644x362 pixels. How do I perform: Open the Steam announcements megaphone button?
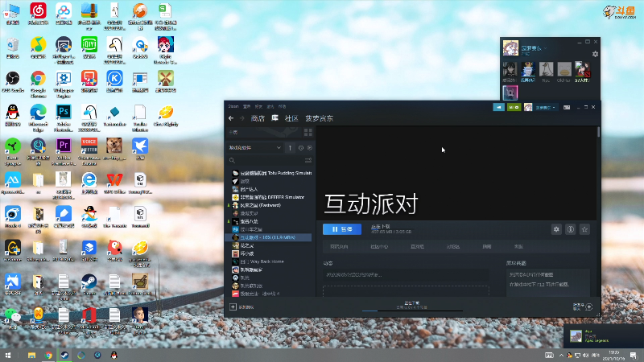point(498,107)
